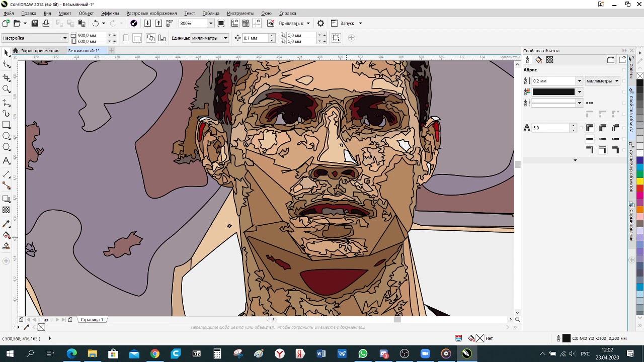
Task: Open the Макет menu
Action: (64, 13)
